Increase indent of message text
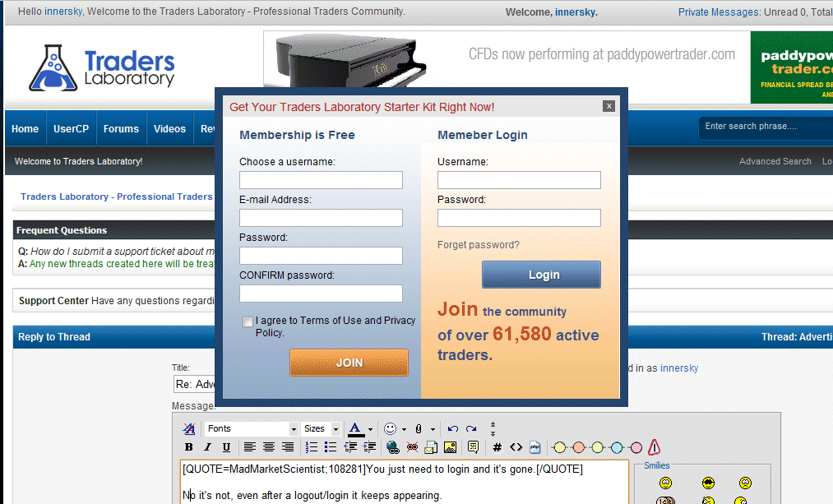Screen dimensions: 833x504 tap(369, 447)
